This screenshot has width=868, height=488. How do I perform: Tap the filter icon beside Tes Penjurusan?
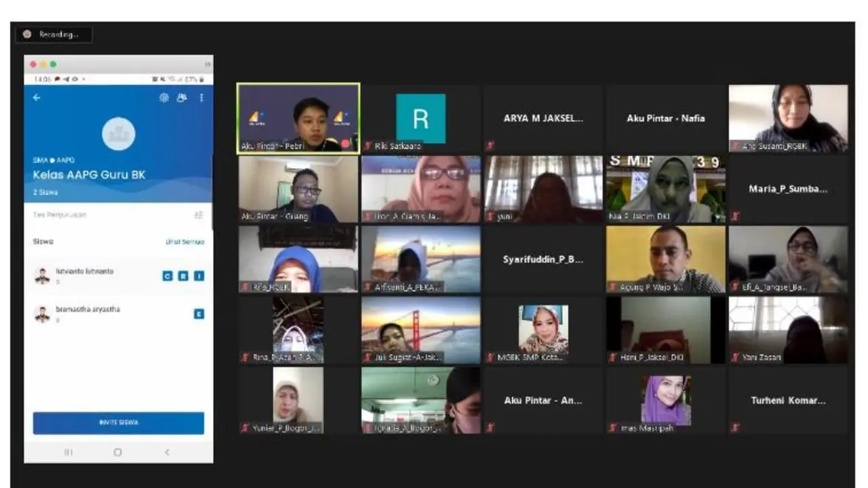[x=199, y=215]
